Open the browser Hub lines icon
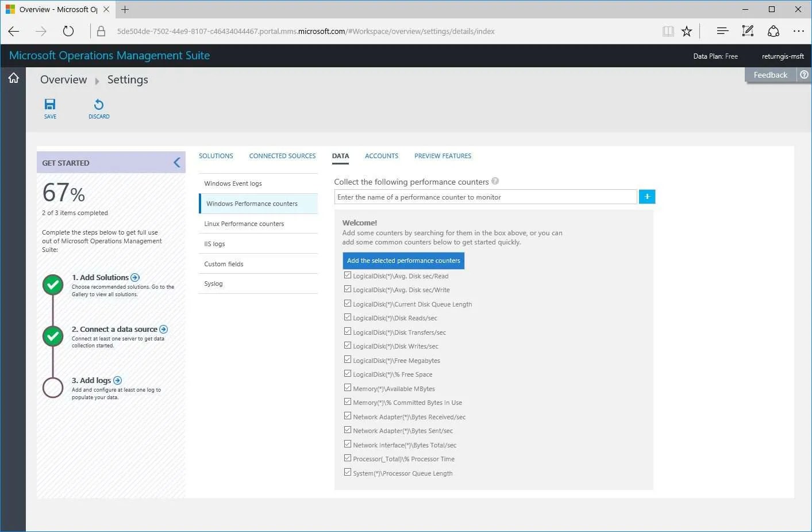This screenshot has width=812, height=532. (722, 31)
